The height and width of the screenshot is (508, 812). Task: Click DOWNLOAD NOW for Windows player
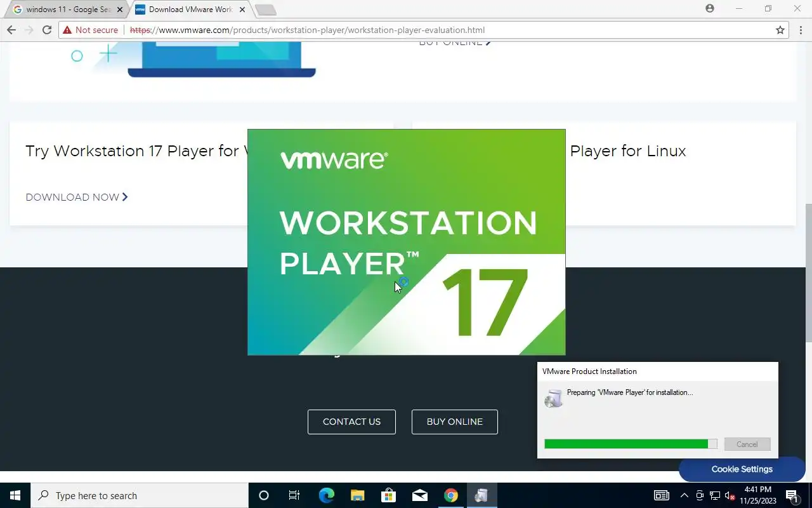[x=77, y=197]
